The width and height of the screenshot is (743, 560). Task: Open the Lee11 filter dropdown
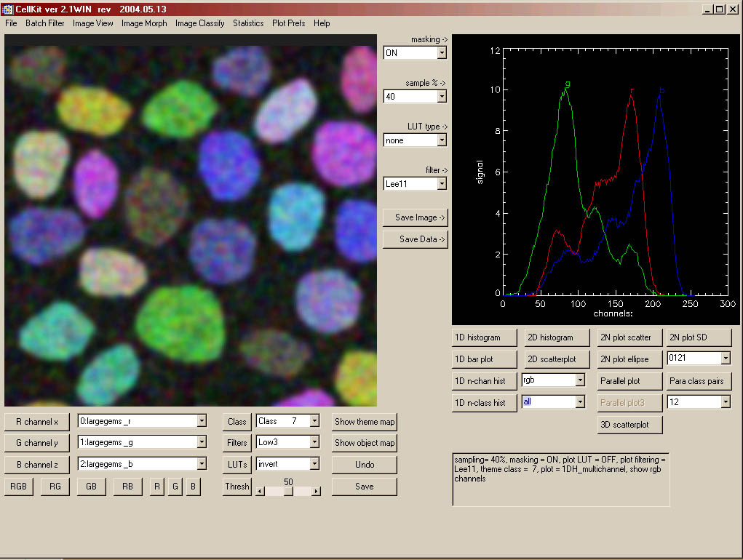(x=442, y=184)
